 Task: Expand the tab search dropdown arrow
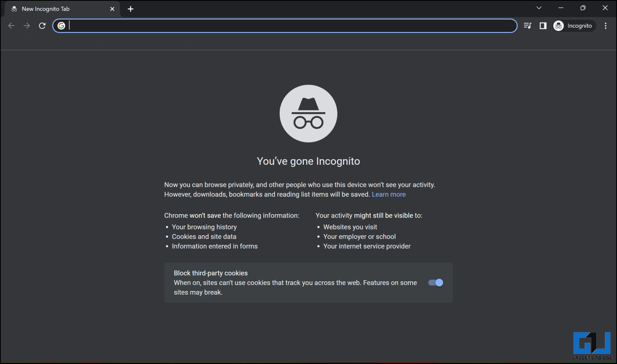[539, 8]
